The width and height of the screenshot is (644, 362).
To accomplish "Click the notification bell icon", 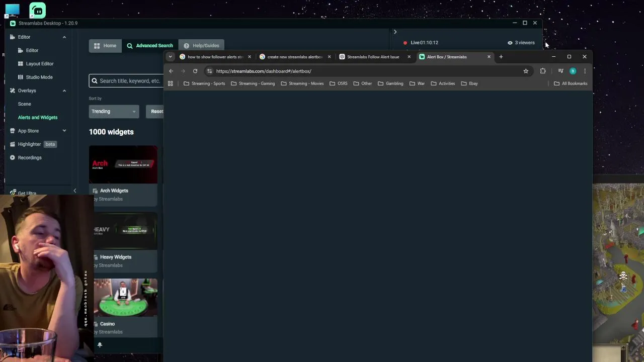I will (x=100, y=344).
